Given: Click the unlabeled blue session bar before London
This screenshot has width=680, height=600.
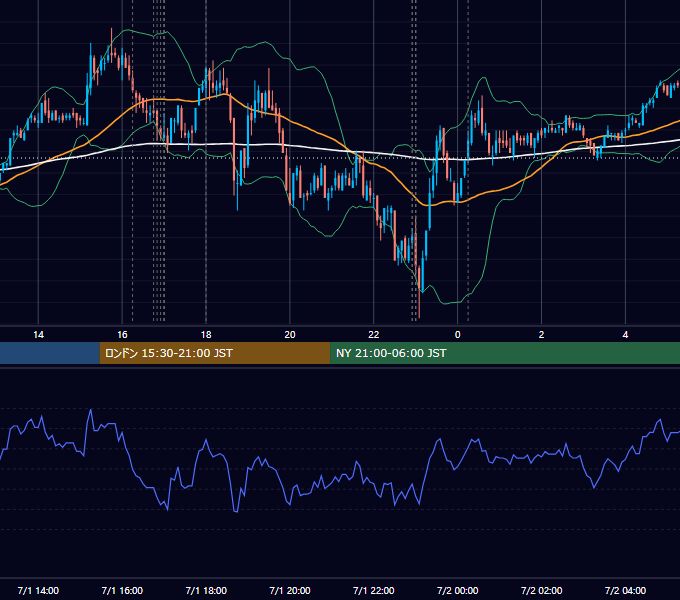Looking at the screenshot, I should coord(50,353).
